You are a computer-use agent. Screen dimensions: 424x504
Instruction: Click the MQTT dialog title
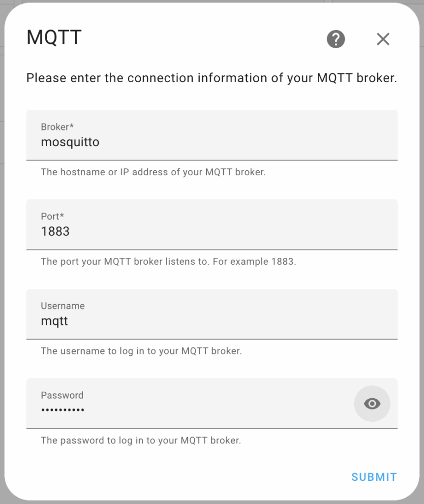coord(54,37)
